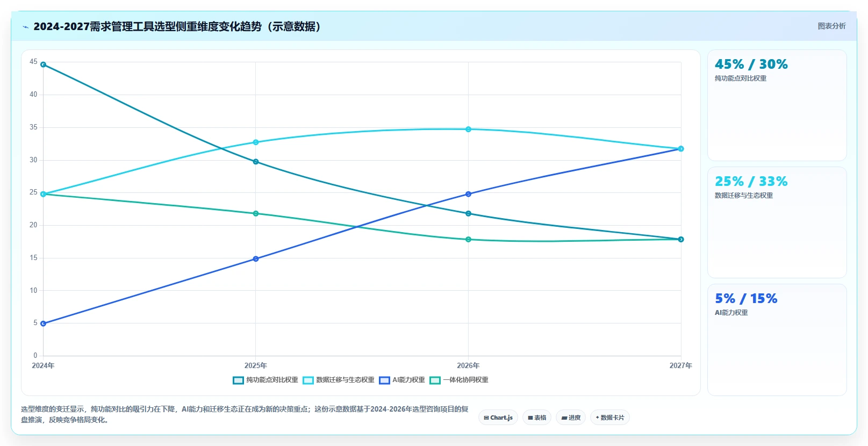Click the y-axis label 0
This screenshot has width=868, height=446.
[35, 356]
